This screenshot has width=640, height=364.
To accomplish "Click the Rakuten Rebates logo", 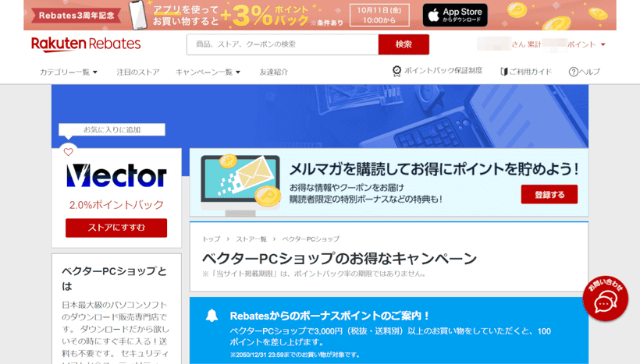I will click(86, 44).
